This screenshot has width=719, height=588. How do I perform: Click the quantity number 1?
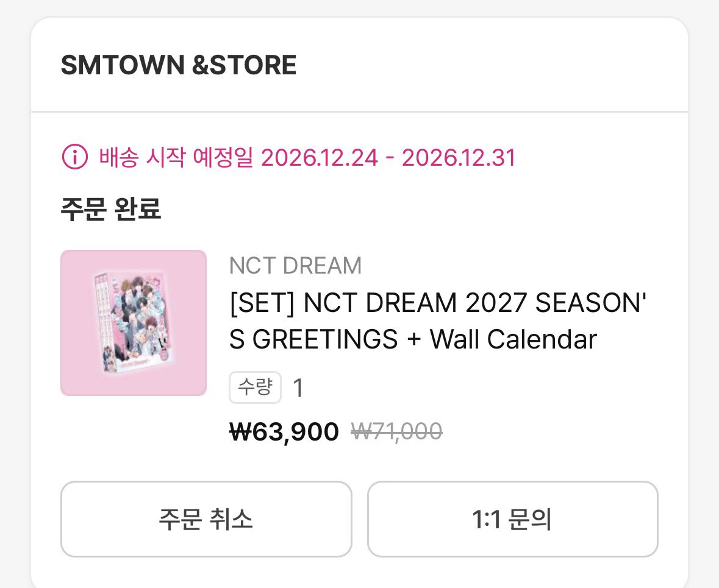[298, 388]
